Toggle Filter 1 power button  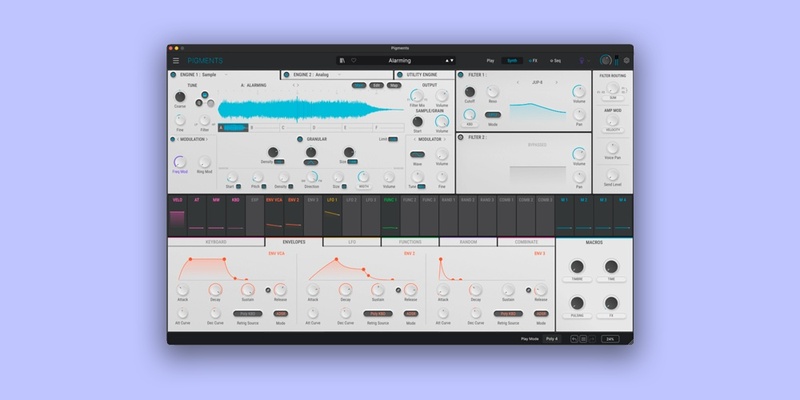[461, 75]
